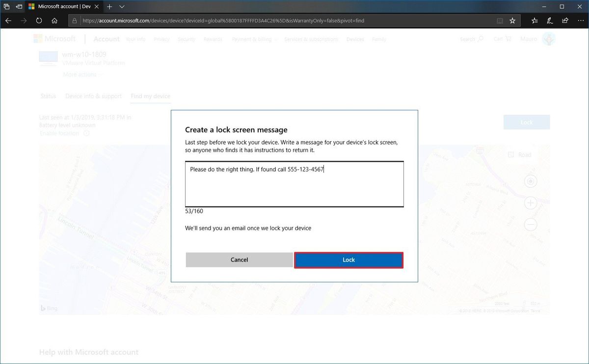Open the tab list chevron in Edge

121,7
